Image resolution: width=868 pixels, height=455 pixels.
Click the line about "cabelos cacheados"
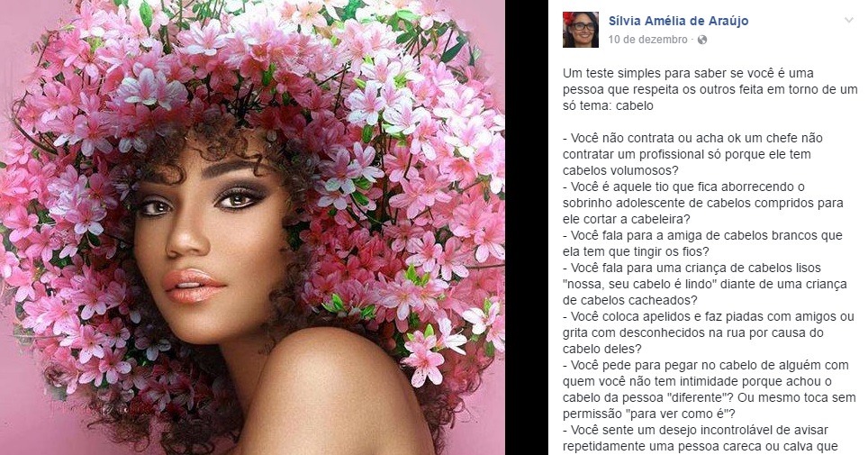630,300
